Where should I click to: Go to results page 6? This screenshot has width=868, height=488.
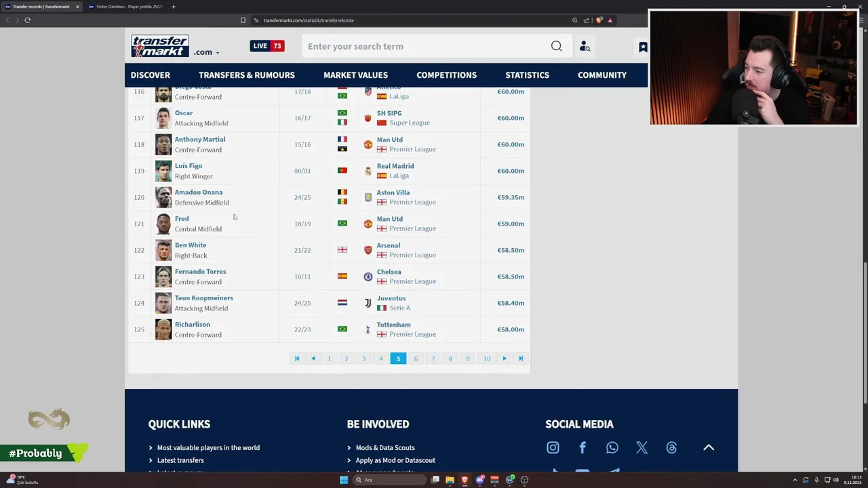[x=416, y=359]
